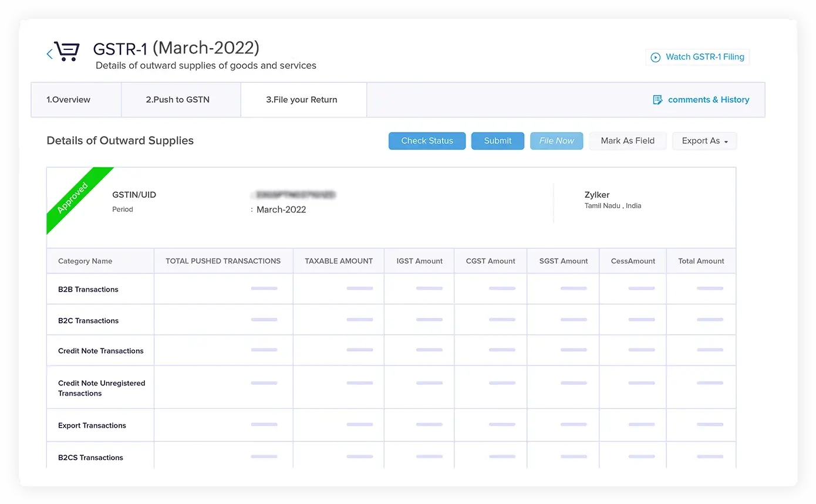Screen dimensions: 816x504
Task: Switch to the 1.Overview tab
Action: [x=69, y=100]
